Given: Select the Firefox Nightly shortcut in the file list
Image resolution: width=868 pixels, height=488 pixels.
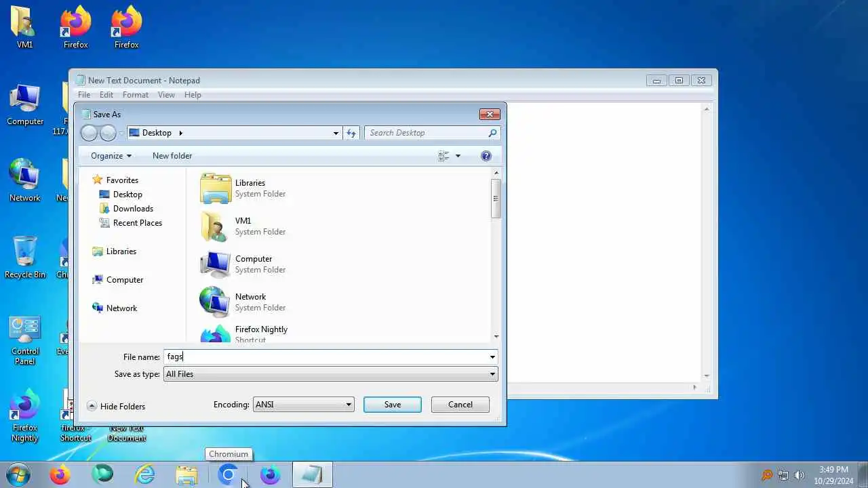Looking at the screenshot, I should tap(344, 334).
